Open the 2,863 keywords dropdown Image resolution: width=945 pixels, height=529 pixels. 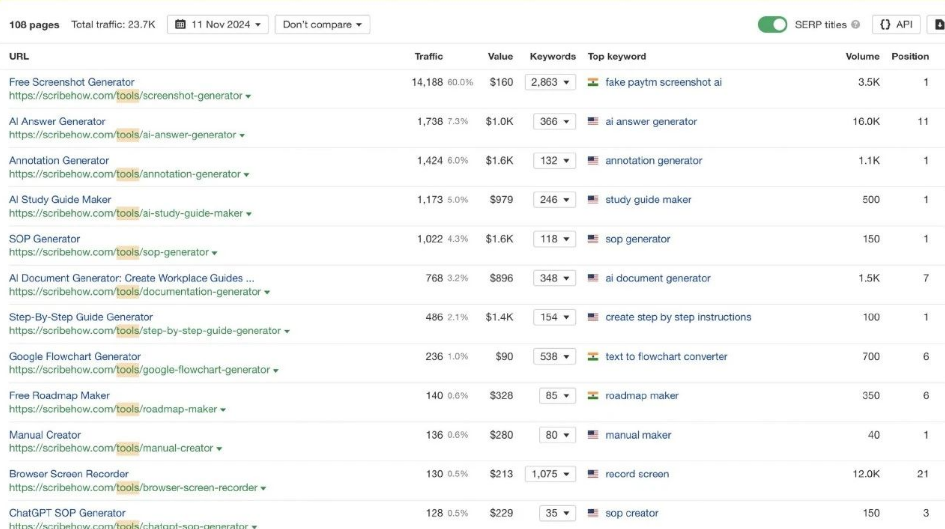click(550, 82)
